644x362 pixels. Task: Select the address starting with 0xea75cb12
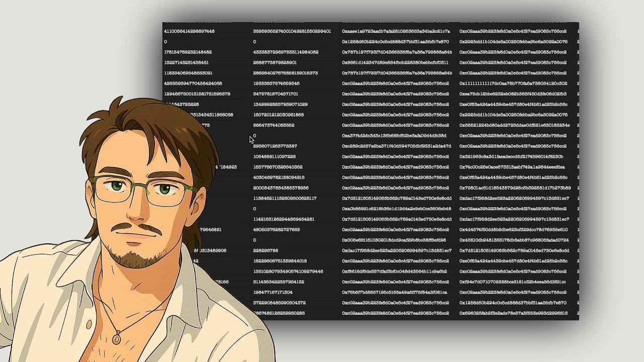[x=513, y=94]
